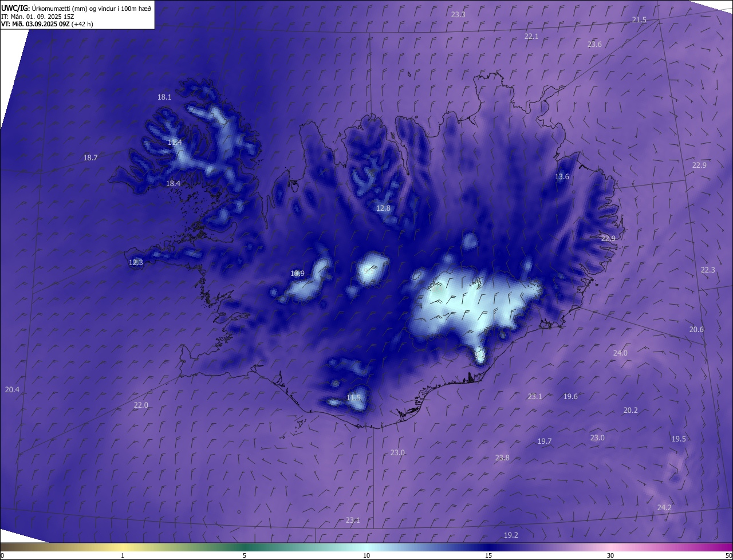Click the 30 tick on the colour scale
This screenshot has height=560, width=733.
(610, 555)
